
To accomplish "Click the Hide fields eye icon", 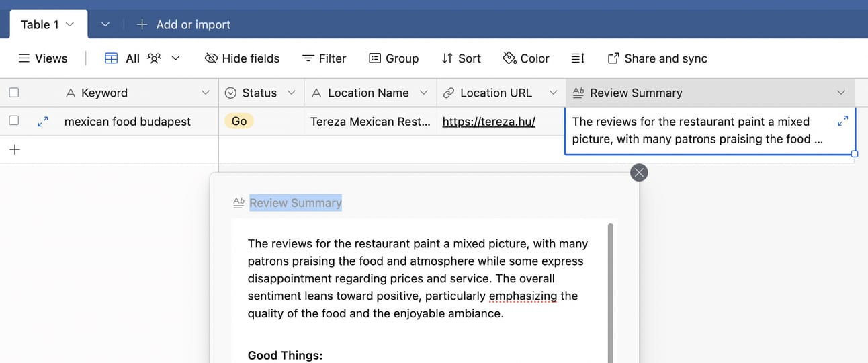I will [x=211, y=58].
